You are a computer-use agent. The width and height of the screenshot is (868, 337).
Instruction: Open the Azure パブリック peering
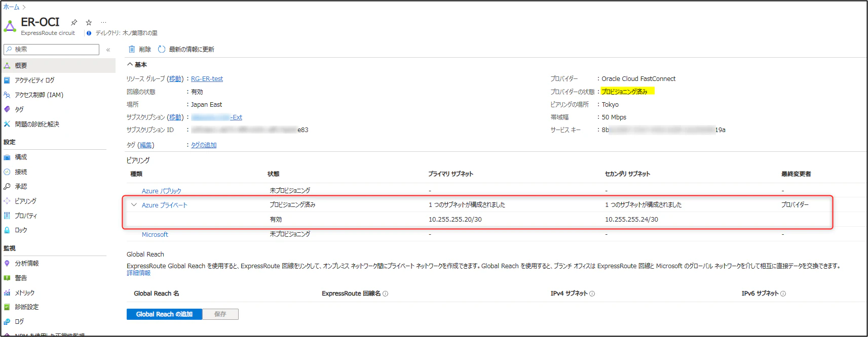click(161, 191)
